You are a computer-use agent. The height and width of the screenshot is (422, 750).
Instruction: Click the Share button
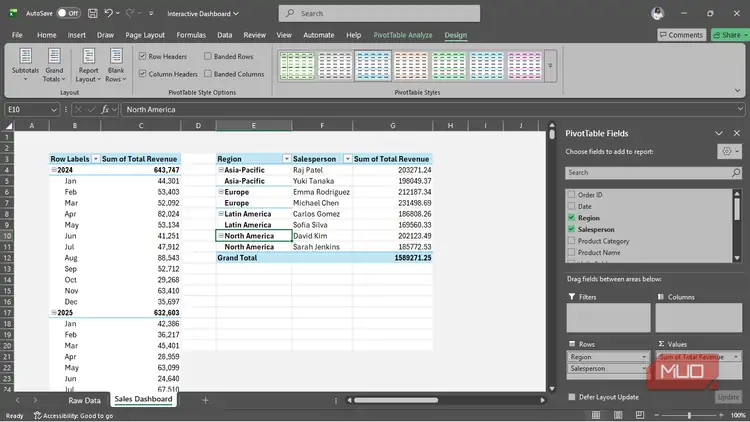coord(730,35)
